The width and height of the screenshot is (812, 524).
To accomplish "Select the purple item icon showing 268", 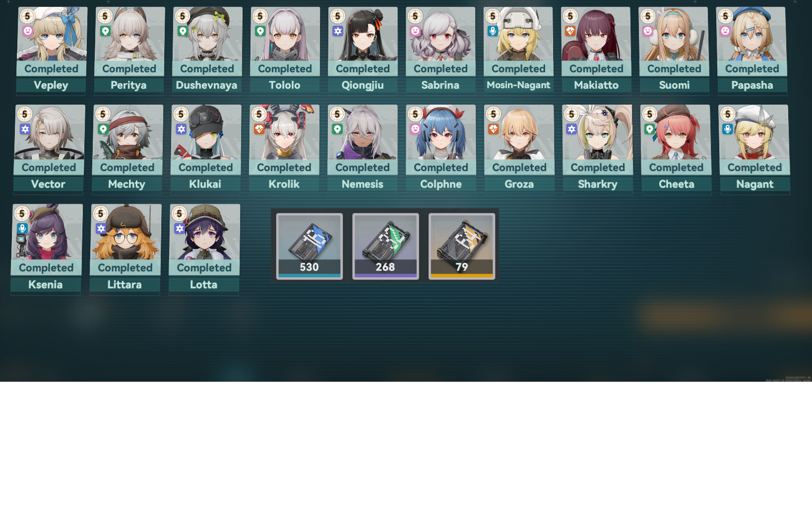I will (x=385, y=246).
